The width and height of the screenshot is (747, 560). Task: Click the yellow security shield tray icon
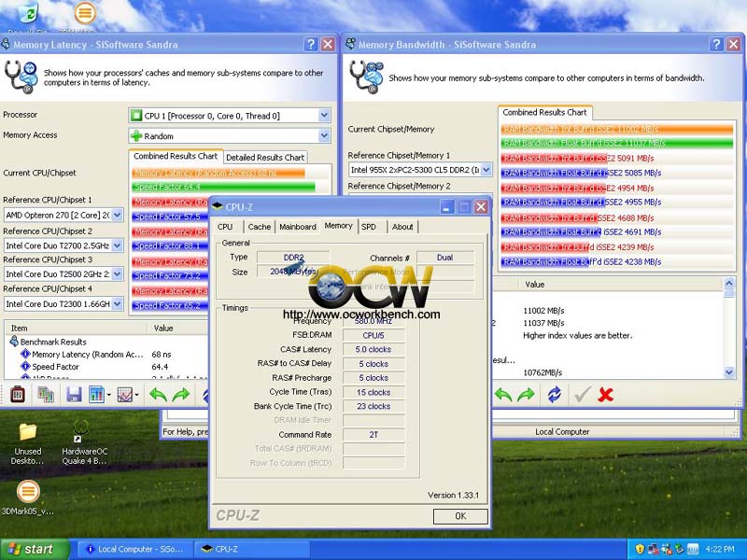640,549
